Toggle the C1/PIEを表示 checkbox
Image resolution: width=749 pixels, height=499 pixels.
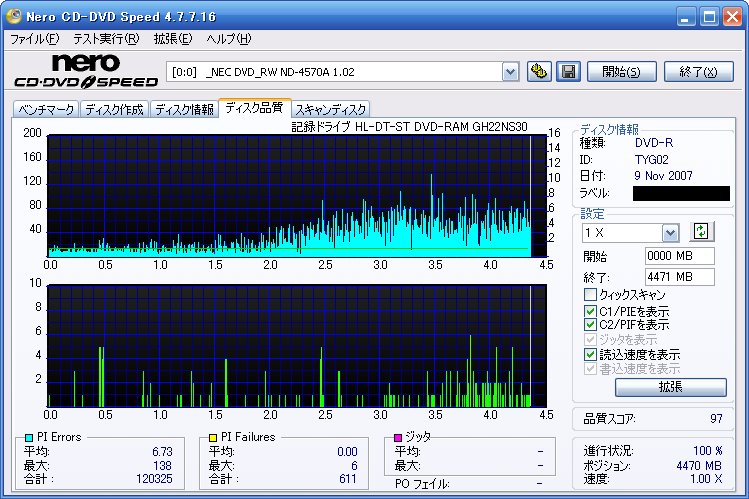click(590, 311)
